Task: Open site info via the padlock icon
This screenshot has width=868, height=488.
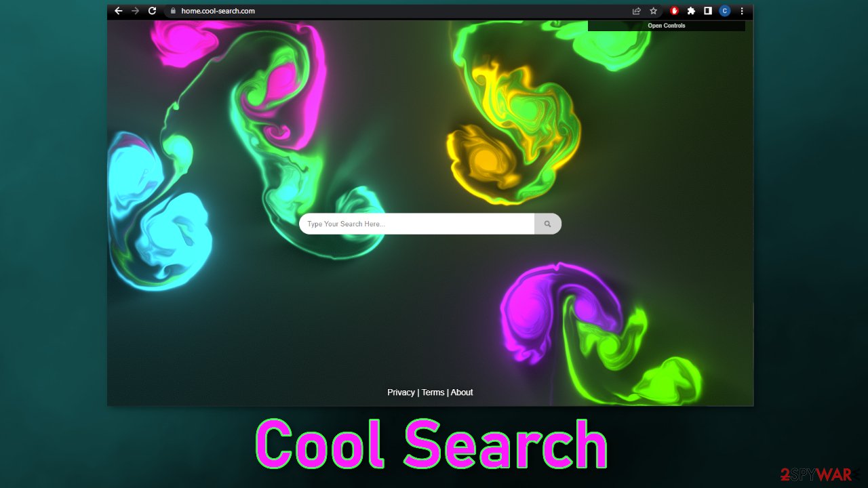Action: 172,11
